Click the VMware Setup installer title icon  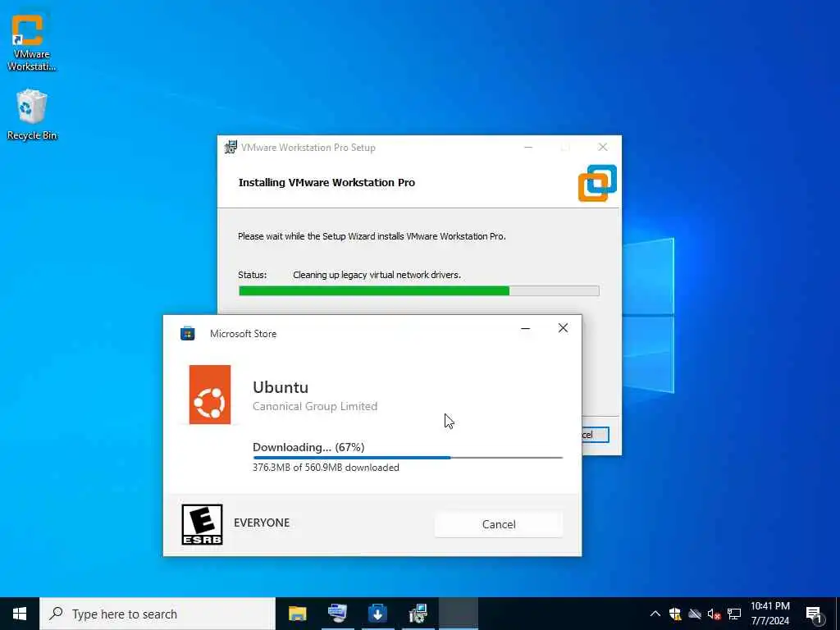[x=231, y=147]
